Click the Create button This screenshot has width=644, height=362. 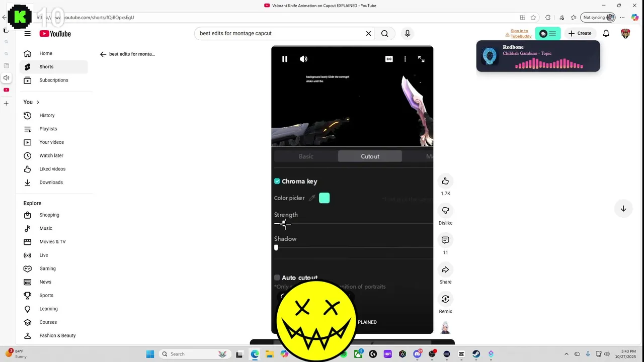tap(580, 33)
